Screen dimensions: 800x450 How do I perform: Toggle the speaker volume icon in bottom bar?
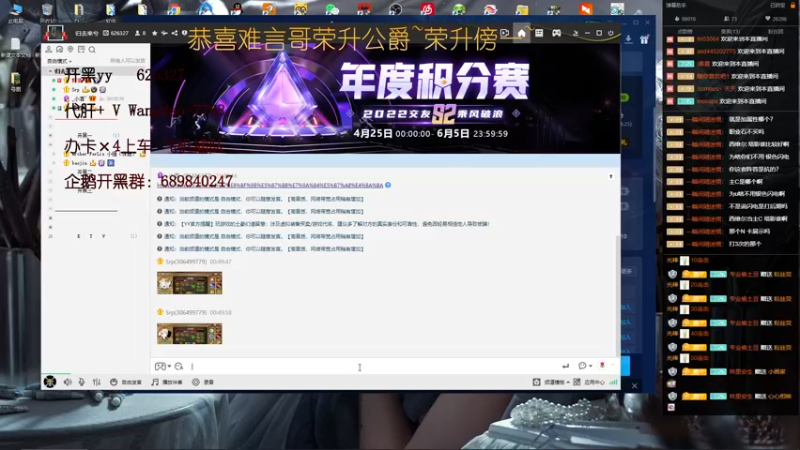click(68, 382)
